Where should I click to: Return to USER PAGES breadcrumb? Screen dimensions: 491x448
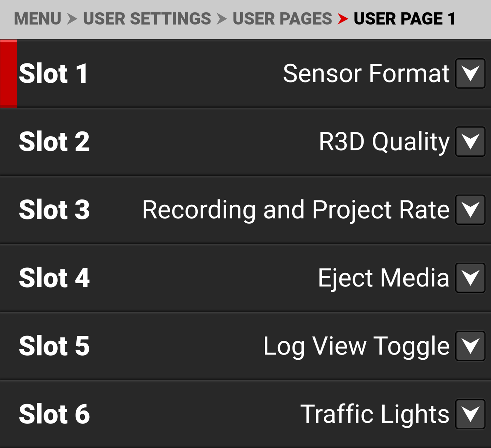282,19
